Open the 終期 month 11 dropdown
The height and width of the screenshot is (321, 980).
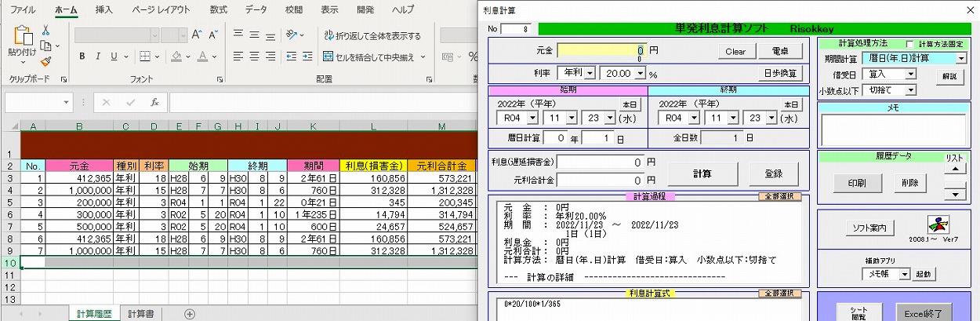pos(732,118)
